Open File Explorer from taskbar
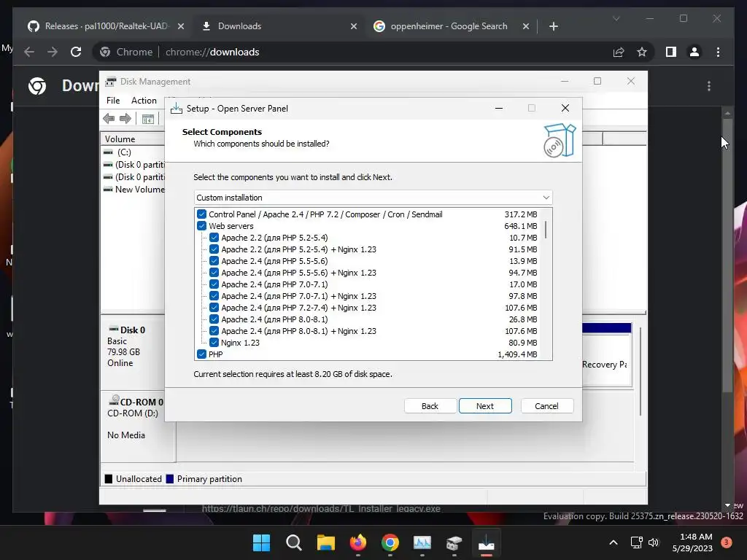Viewport: 747px width, 560px height. click(326, 542)
